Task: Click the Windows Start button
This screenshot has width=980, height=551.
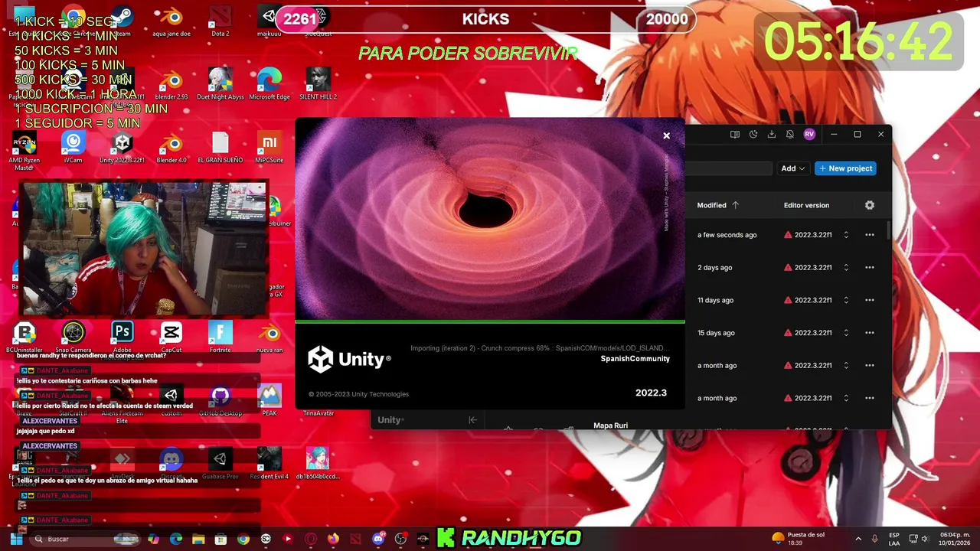Action: pyautogui.click(x=16, y=539)
